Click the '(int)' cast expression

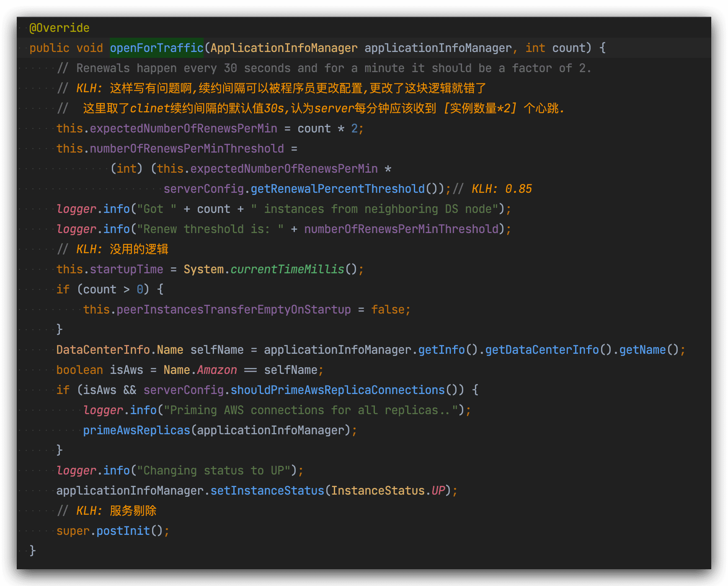pos(126,169)
